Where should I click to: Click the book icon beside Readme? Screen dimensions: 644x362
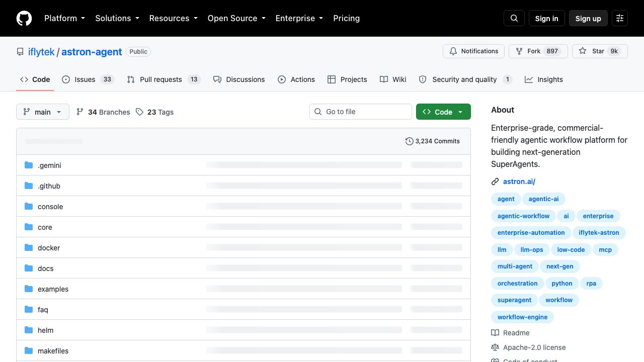(x=495, y=333)
